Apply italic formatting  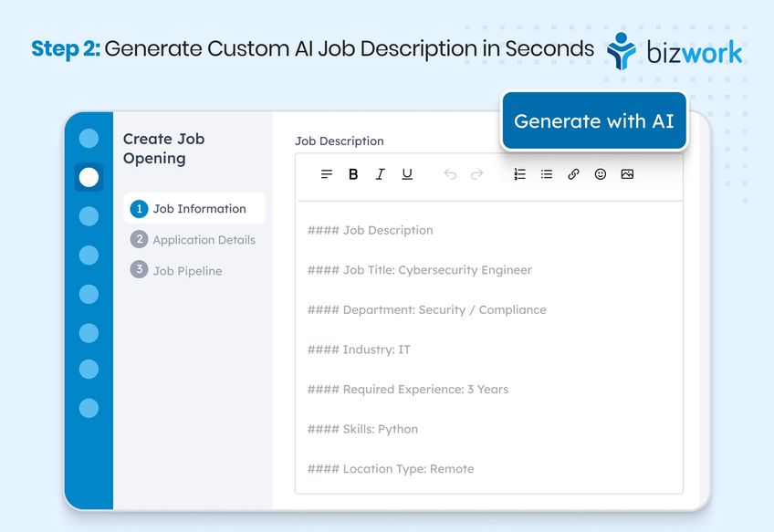381,174
